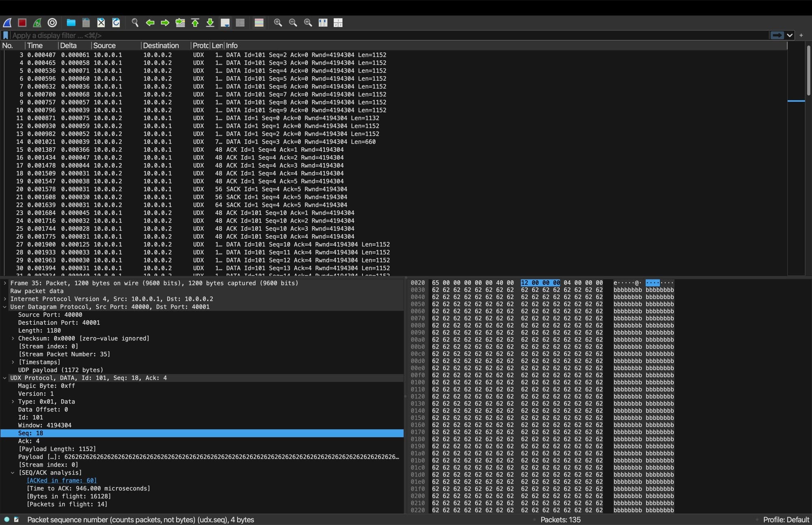Screen dimensions: 812x525
Task: Reload the capture file
Action: (116, 23)
